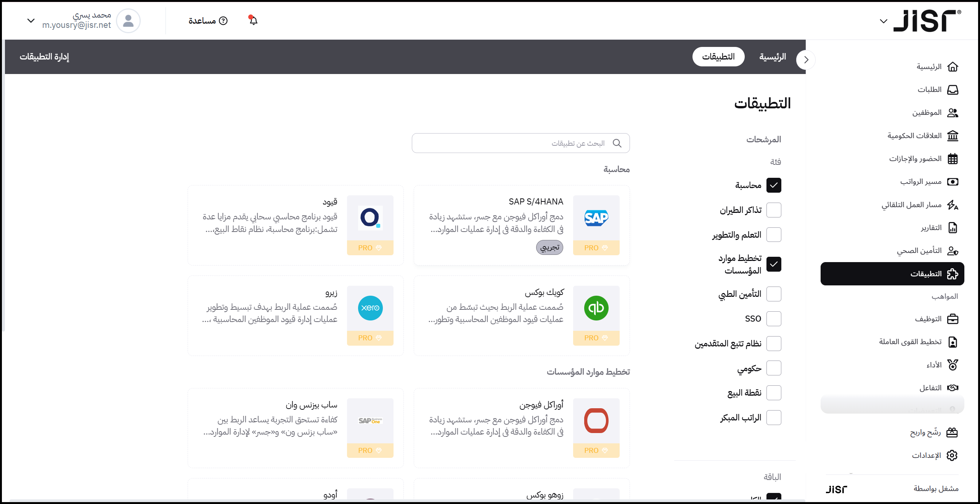Collapse the sidebar with the round chevron
This screenshot has width=980, height=504.
pyautogui.click(x=806, y=60)
